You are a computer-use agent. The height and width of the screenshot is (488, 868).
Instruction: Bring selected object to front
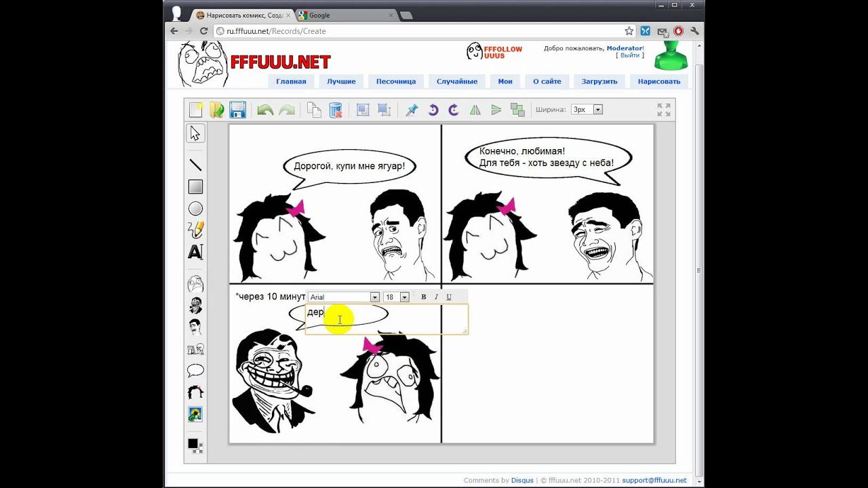pos(363,110)
